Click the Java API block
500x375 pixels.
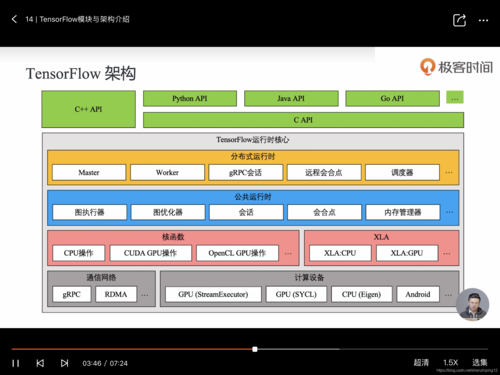(x=291, y=98)
